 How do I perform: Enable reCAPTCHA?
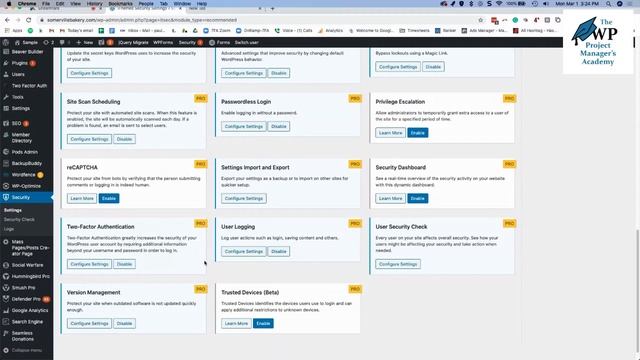(109, 198)
